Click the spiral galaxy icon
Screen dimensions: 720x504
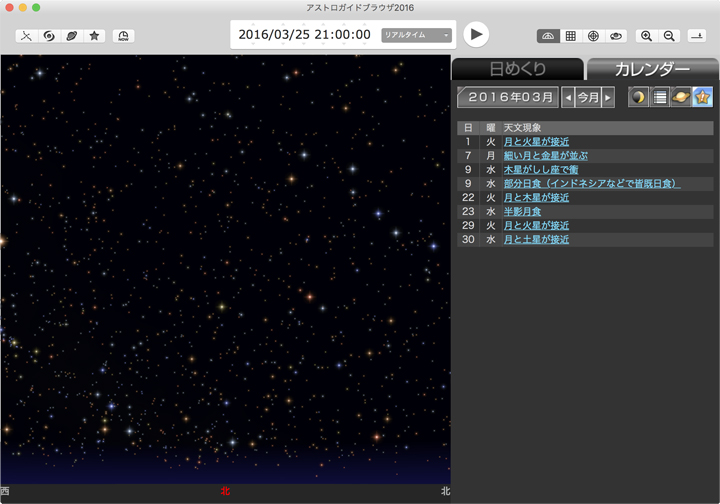tap(49, 36)
